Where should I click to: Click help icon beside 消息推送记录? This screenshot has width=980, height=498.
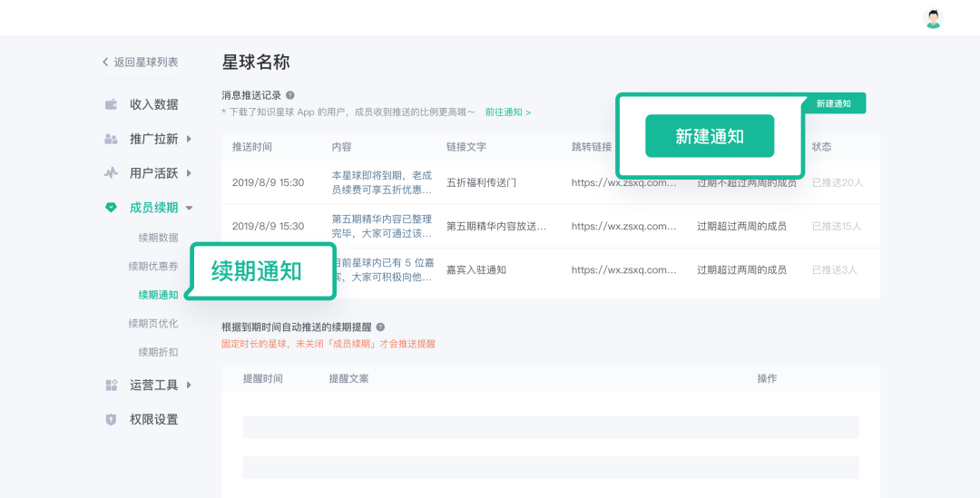[x=290, y=95]
